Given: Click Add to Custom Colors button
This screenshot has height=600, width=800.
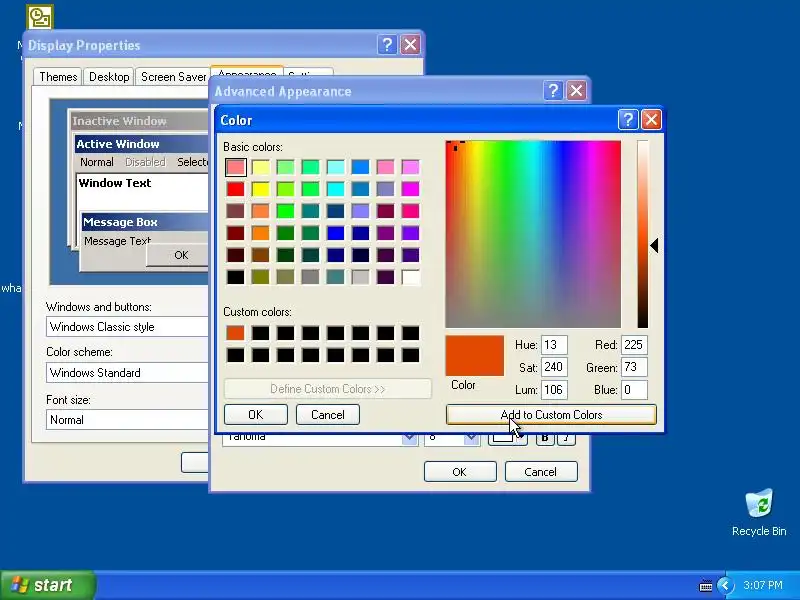Looking at the screenshot, I should pyautogui.click(x=551, y=414).
